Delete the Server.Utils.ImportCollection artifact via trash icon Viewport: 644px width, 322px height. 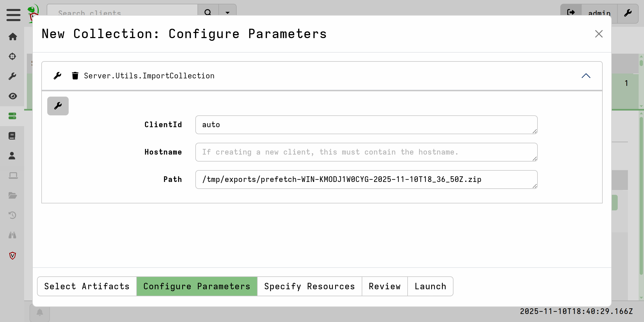(75, 76)
